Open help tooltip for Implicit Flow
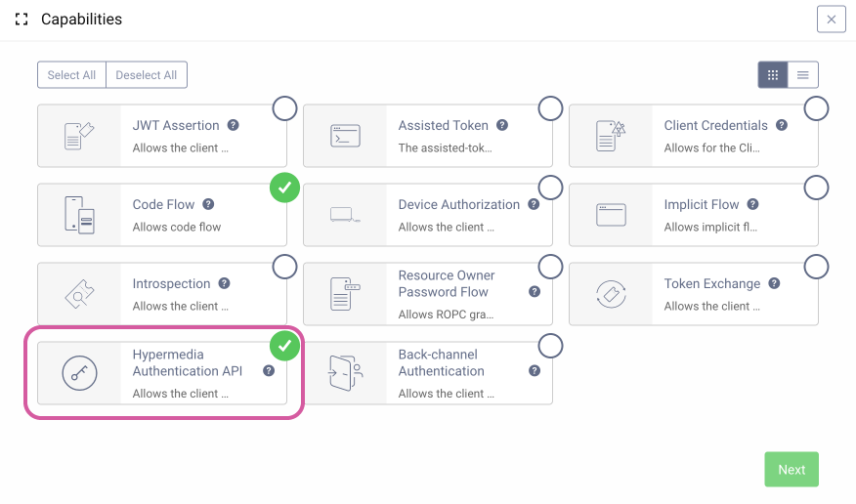Viewport: 856px width, 504px height. point(752,204)
